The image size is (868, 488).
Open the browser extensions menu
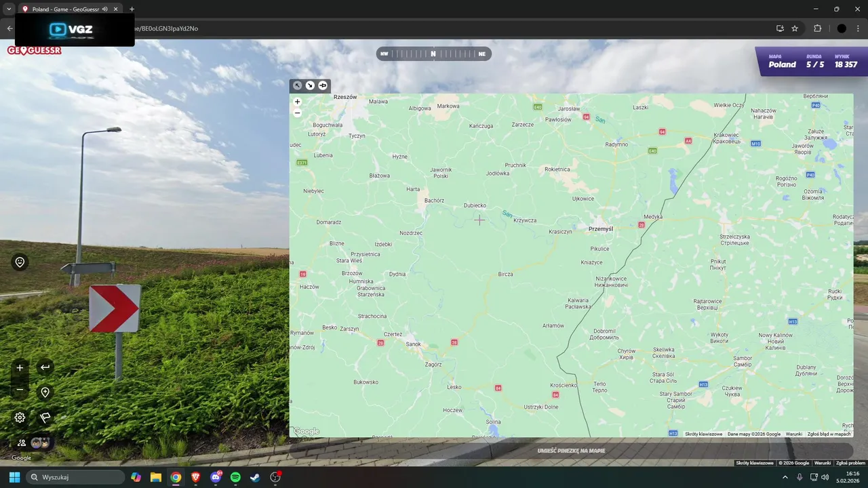pos(817,28)
